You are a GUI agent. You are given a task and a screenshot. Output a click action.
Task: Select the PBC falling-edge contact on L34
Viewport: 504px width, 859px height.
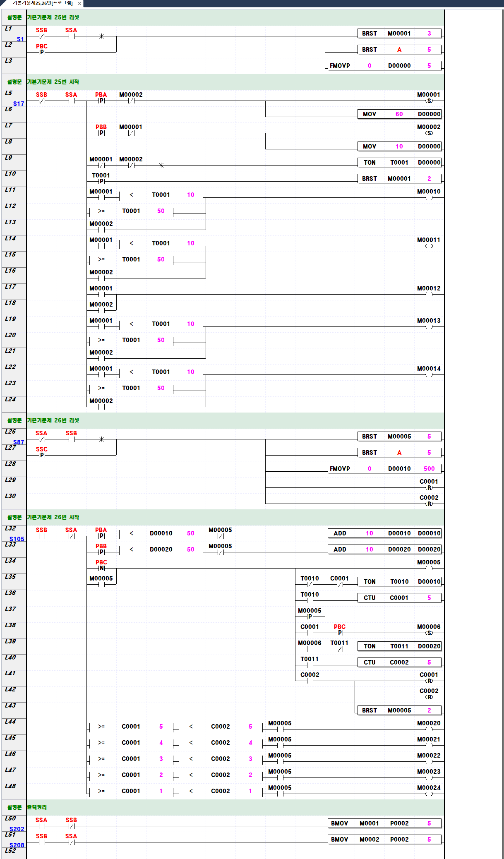101,568
